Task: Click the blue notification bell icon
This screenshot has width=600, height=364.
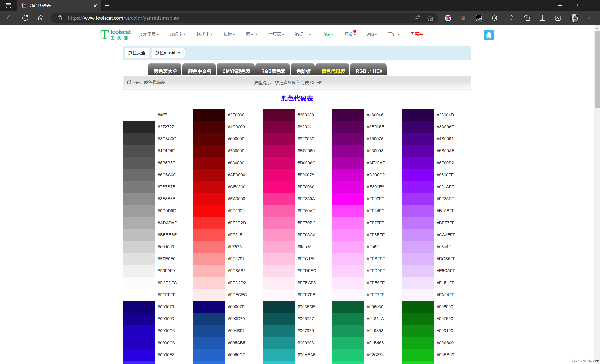Action: point(489,35)
